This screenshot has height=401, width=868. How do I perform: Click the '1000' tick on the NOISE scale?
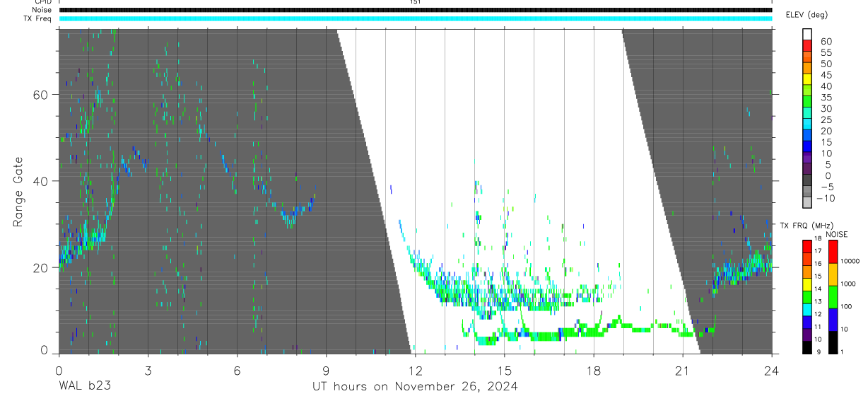click(x=848, y=284)
